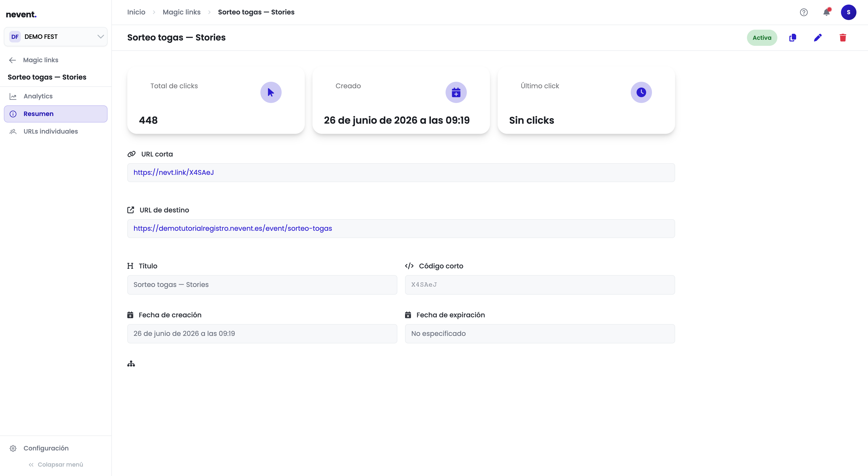Image resolution: width=868 pixels, height=476 pixels.
Task: Edit the magic link with pencil icon
Action: 818,38
